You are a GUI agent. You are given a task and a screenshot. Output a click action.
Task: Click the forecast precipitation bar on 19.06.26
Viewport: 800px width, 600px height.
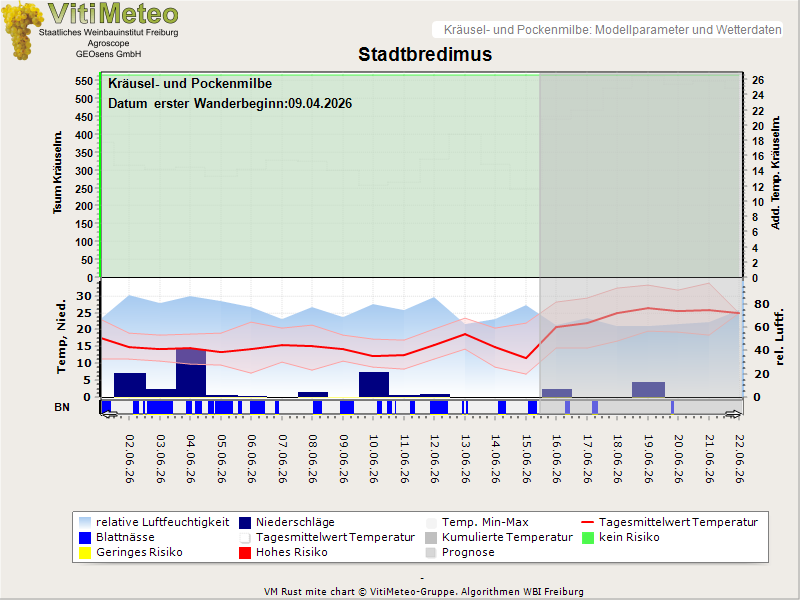[648, 389]
